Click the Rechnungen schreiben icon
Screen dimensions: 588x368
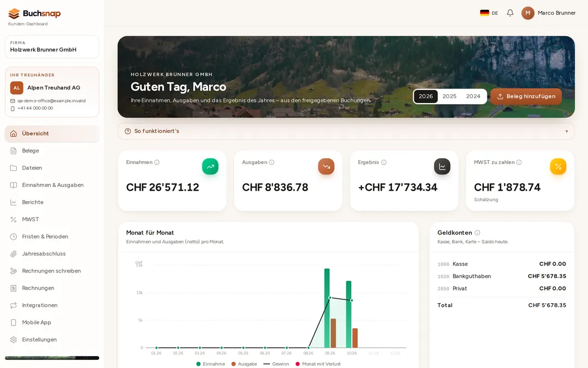click(x=14, y=271)
